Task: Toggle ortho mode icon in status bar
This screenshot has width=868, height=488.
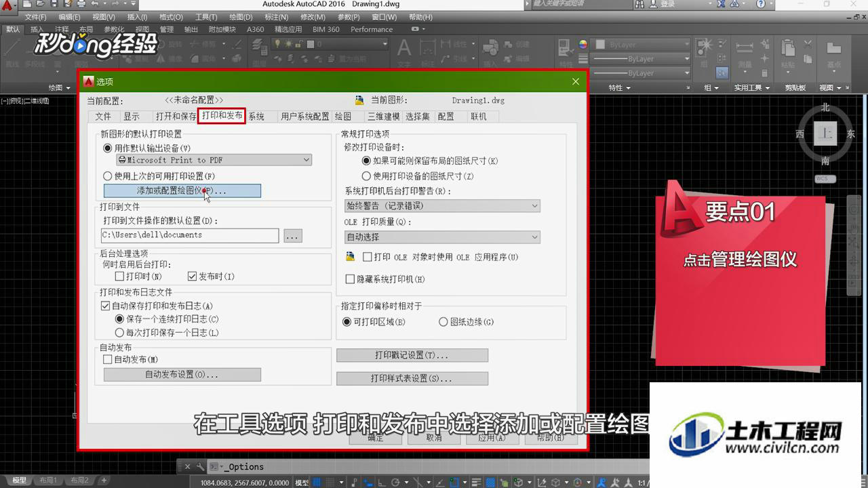Action: coord(381,483)
